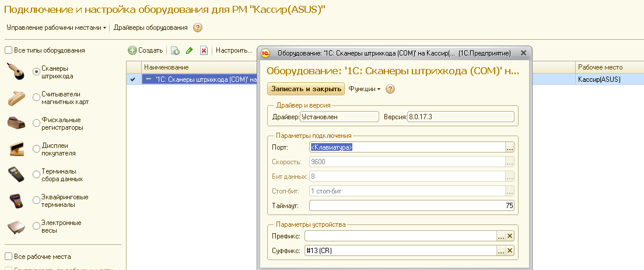This screenshot has width=644, height=270.
Task: Clear the Префикс field with X button
Action: [x=510, y=236]
